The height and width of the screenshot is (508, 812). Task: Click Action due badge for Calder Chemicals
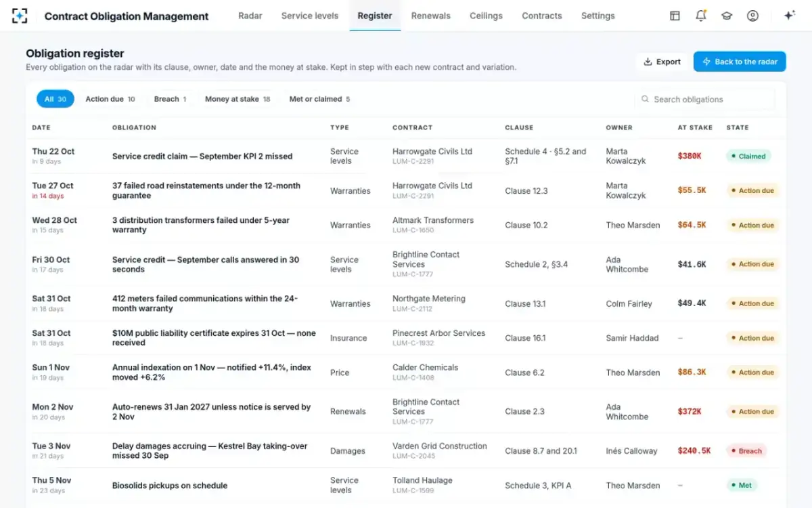[752, 373]
